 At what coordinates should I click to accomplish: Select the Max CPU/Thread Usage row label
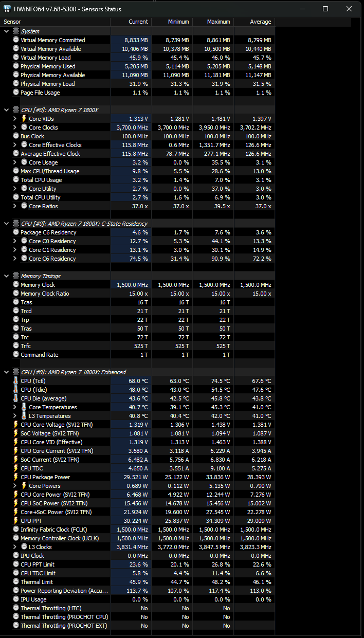click(x=50, y=171)
